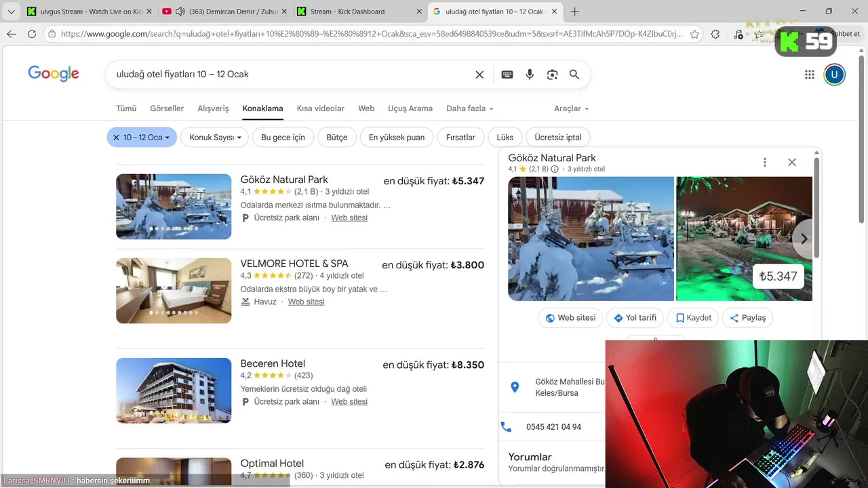Open the Beceren Hotel listing title
The height and width of the screenshot is (488, 868).
click(273, 363)
